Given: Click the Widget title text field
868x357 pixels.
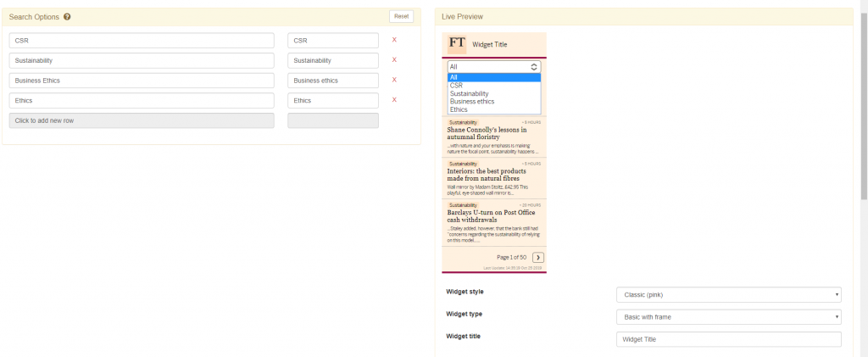Looking at the screenshot, I should tap(729, 339).
